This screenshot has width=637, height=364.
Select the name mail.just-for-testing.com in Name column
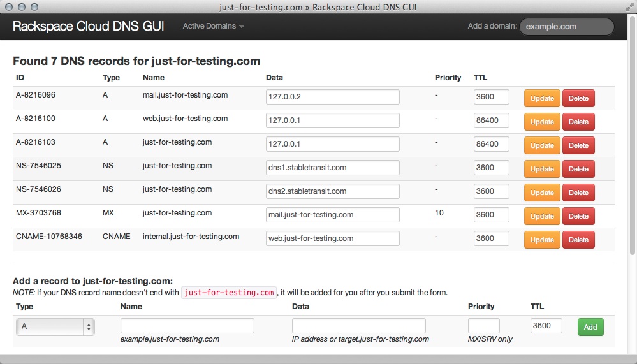click(x=186, y=95)
